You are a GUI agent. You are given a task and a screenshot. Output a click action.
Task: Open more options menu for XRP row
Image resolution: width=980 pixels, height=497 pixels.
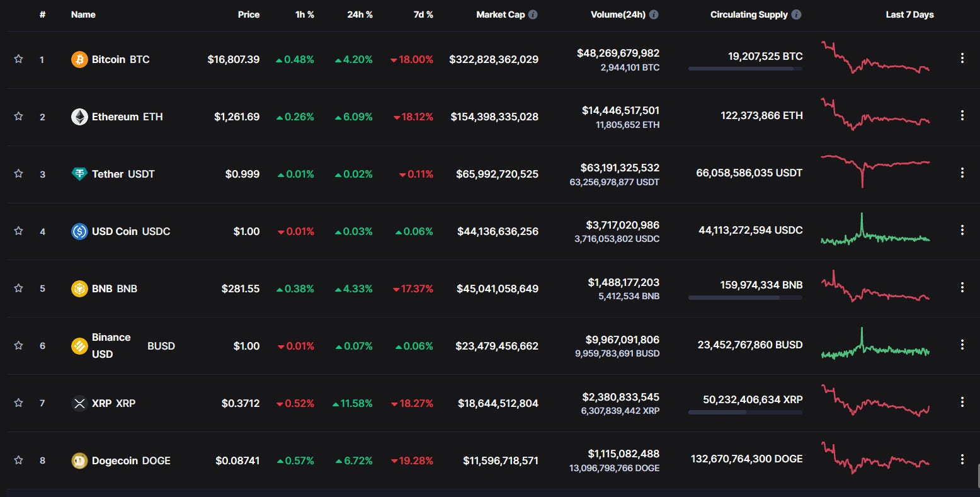point(962,402)
